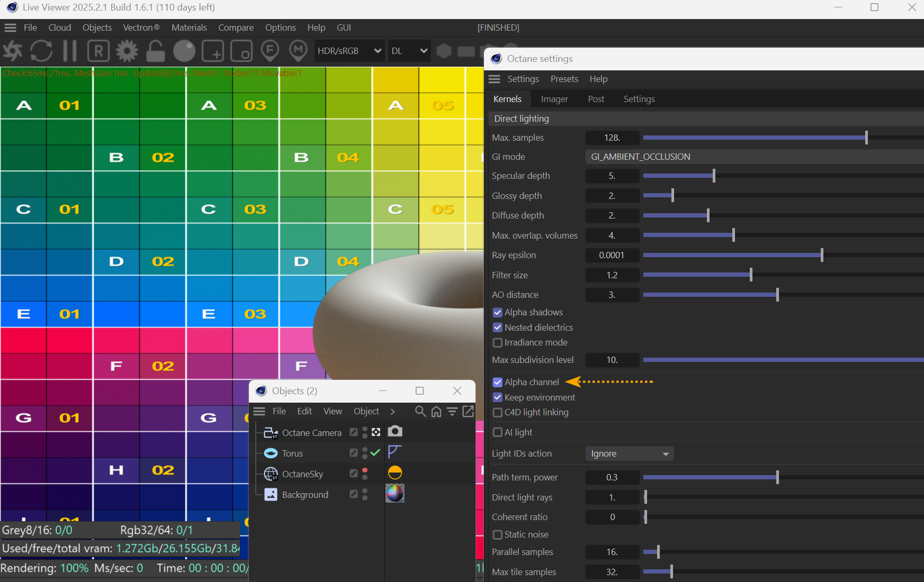The image size is (924, 582).
Task: Click the square-with-plus toolbar icon
Action: [x=213, y=51]
